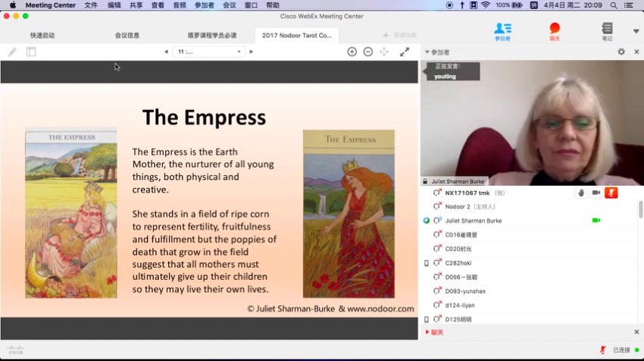Open the Wi-Fi status menu
The height and width of the screenshot is (361, 644).
coord(486,5)
